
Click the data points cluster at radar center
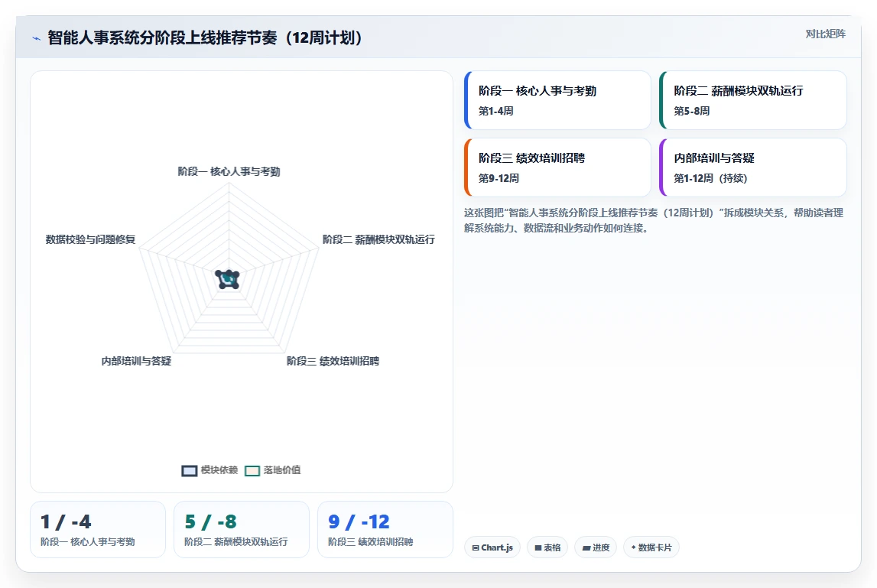click(x=228, y=279)
